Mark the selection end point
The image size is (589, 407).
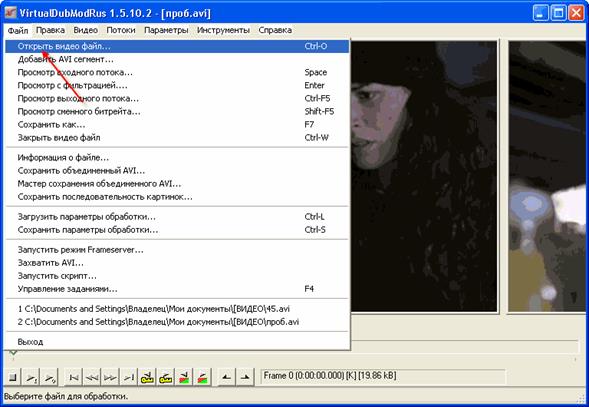245,377
